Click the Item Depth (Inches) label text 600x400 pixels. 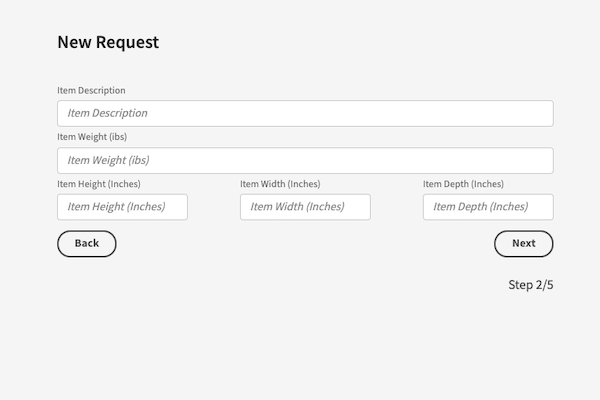click(x=463, y=184)
